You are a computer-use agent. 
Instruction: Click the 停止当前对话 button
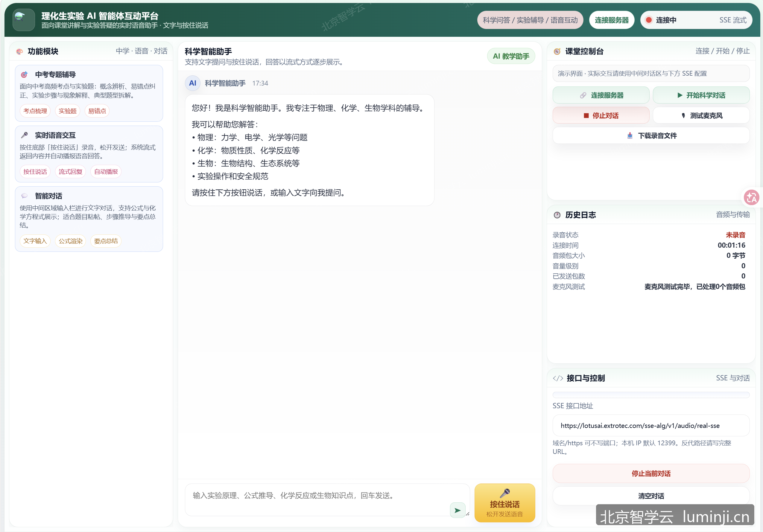click(x=651, y=474)
